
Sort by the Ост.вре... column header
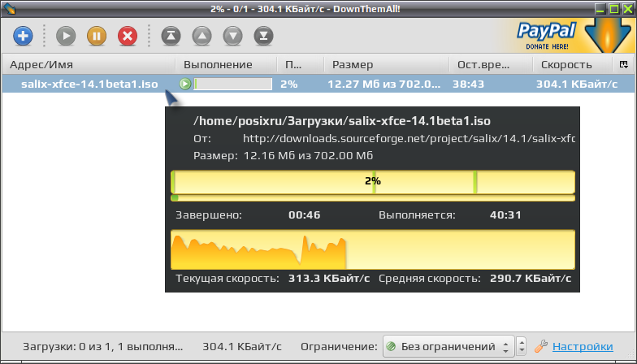[x=491, y=64]
